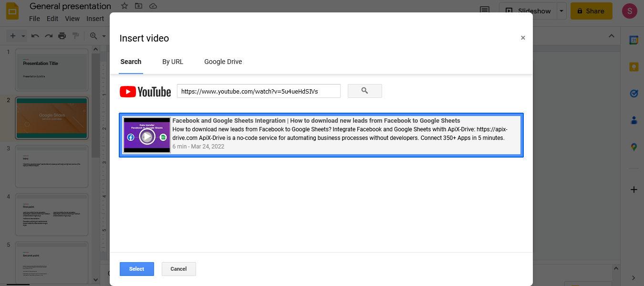Open the zoom level dropdown arrow
644x286 pixels.
click(104, 35)
